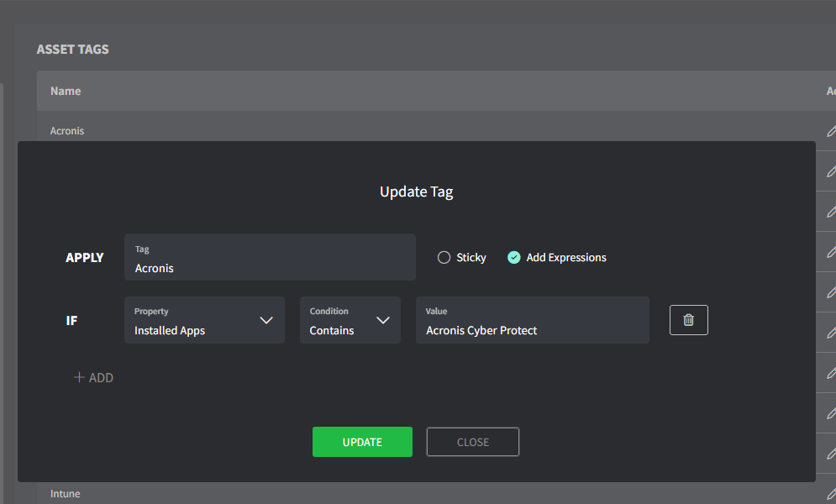Click the edit pencil for Acronis row

(831, 130)
